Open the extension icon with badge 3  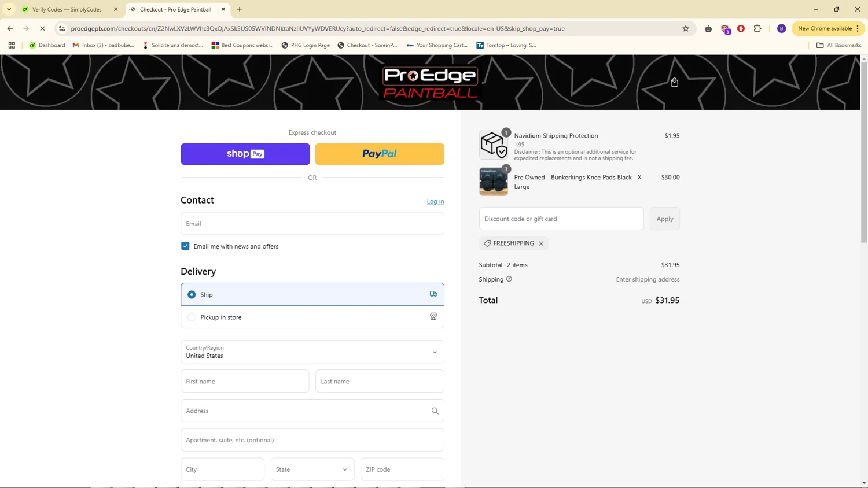[x=725, y=29]
